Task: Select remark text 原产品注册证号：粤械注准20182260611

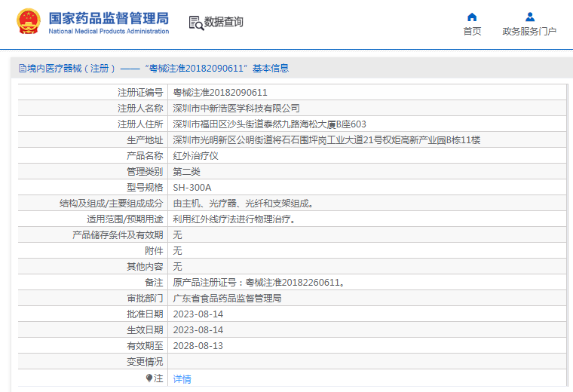Action: coord(259,283)
